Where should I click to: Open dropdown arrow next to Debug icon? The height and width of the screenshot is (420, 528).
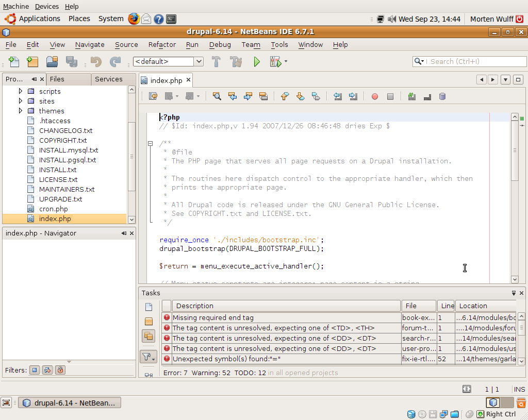[286, 61]
